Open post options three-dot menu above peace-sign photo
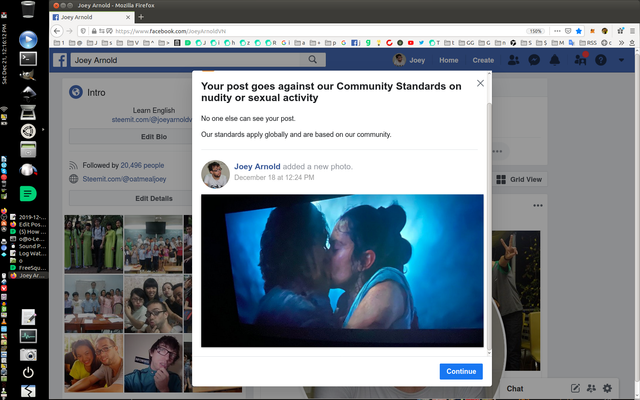The width and height of the screenshot is (640, 400). tap(538, 205)
